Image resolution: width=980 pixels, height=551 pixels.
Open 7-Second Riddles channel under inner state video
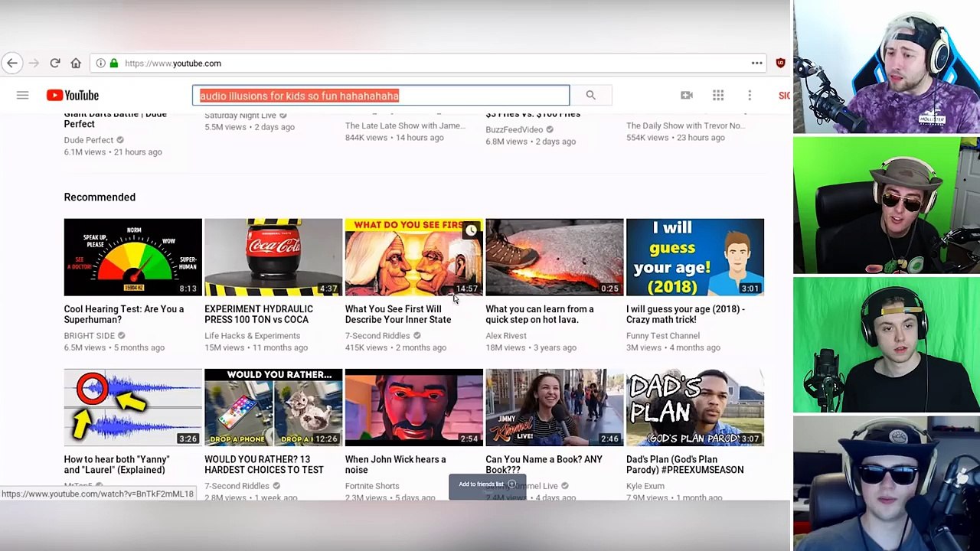[x=377, y=336]
